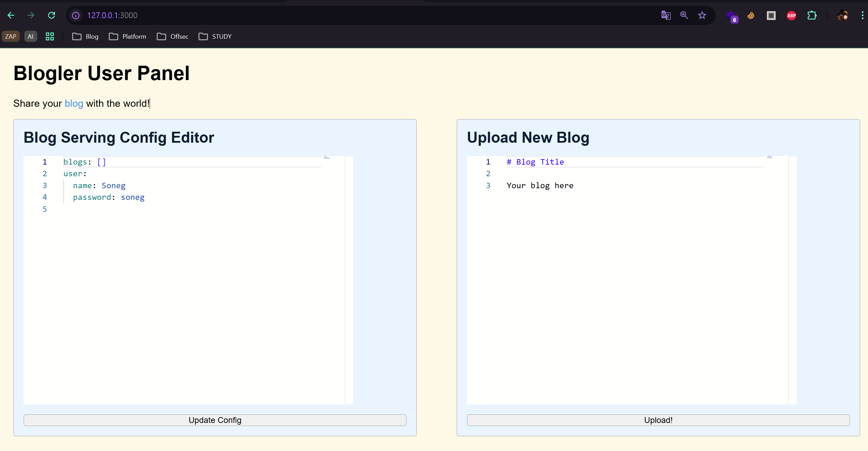This screenshot has width=868, height=451.
Task: Reload the current page
Action: 52,15
